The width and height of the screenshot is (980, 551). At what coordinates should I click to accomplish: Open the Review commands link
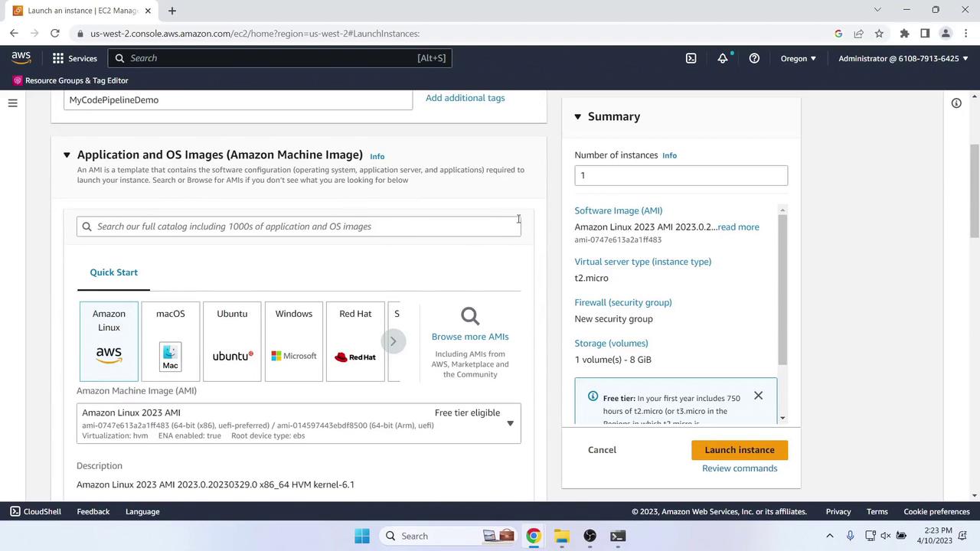740,468
